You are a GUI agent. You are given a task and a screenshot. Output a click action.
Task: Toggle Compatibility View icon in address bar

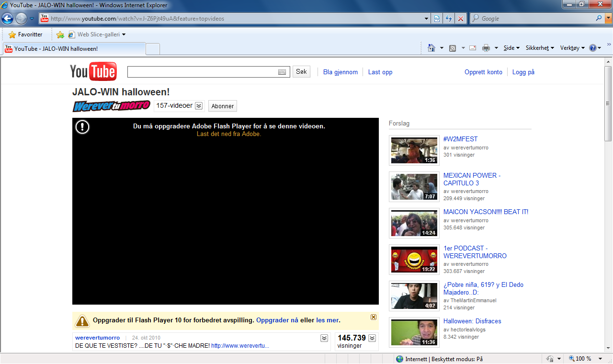(437, 19)
